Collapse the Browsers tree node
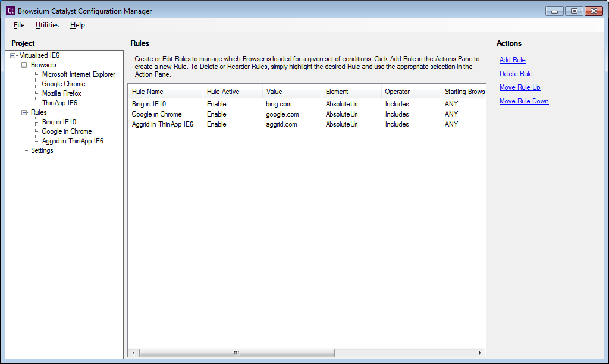Screen dimensions: 609x364 point(24,65)
